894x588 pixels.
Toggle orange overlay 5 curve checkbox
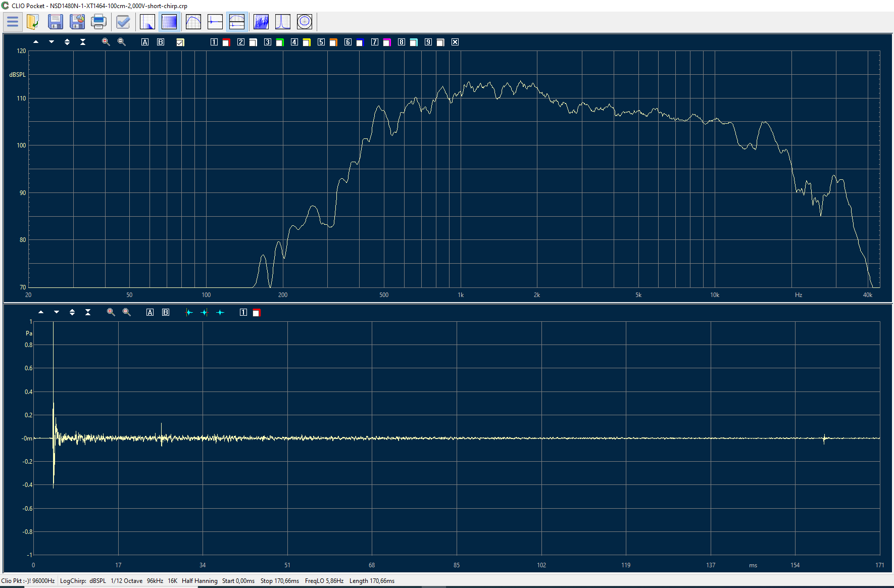pos(333,42)
